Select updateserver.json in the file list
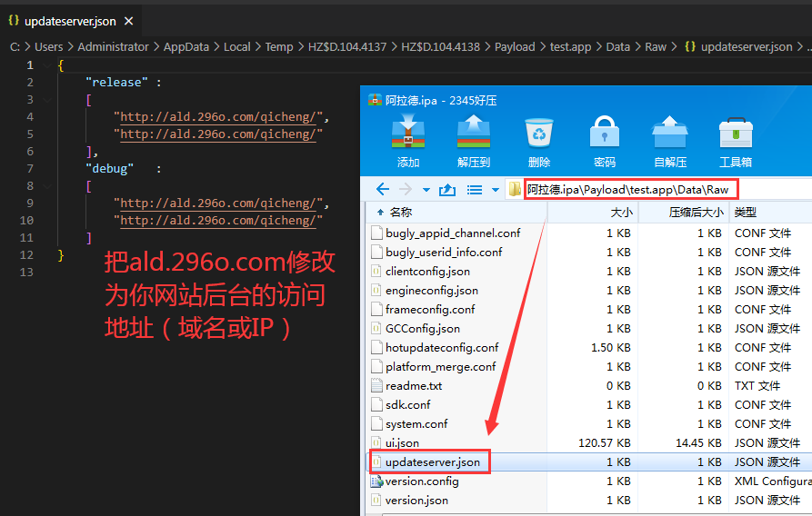The image size is (812, 516). (432, 462)
